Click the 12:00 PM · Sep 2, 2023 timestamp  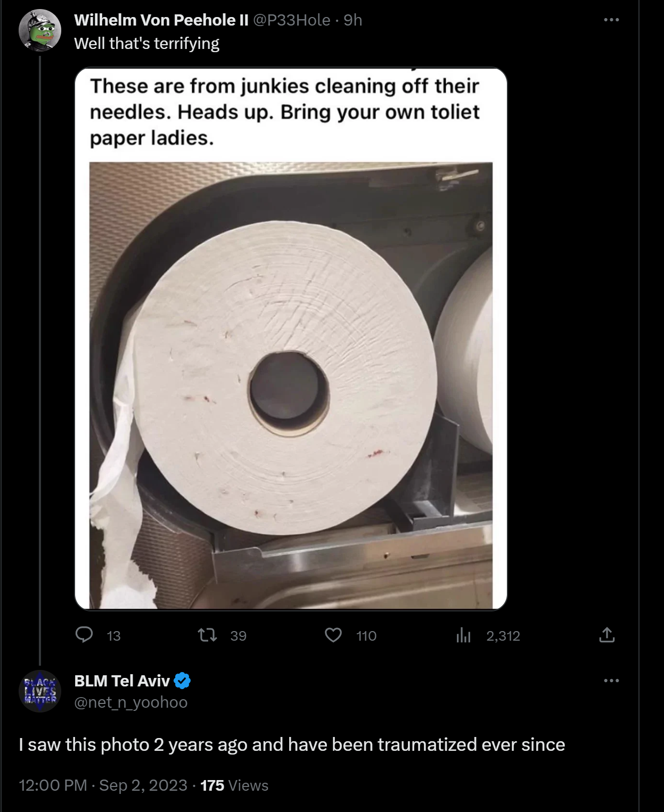pyautogui.click(x=103, y=785)
